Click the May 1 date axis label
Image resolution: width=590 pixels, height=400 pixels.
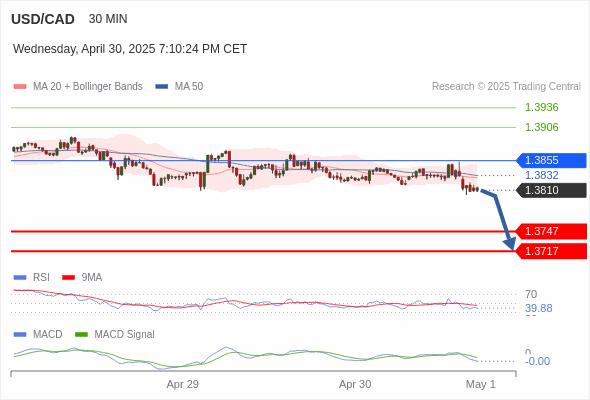481,384
